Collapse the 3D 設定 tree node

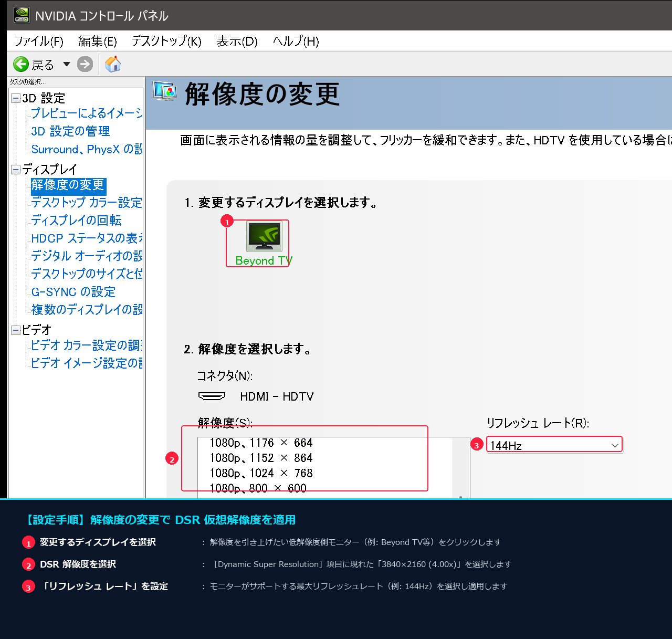pyautogui.click(x=16, y=98)
